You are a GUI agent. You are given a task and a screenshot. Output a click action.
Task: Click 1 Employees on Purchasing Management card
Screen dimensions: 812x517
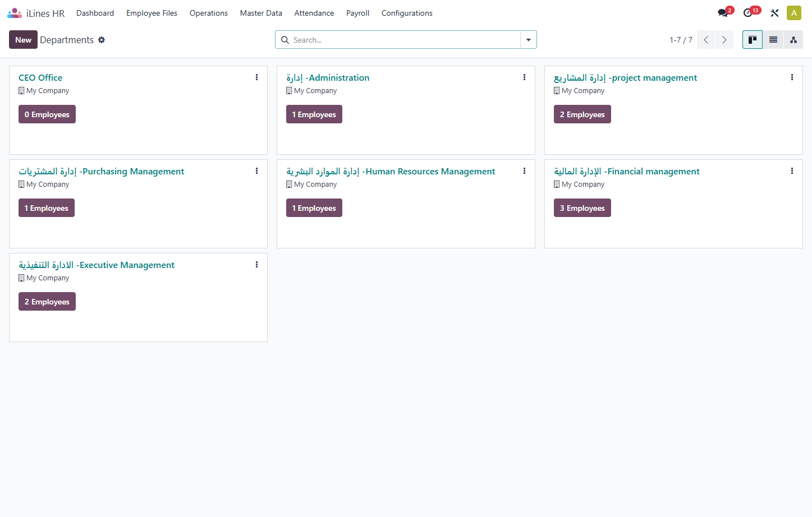click(x=47, y=208)
